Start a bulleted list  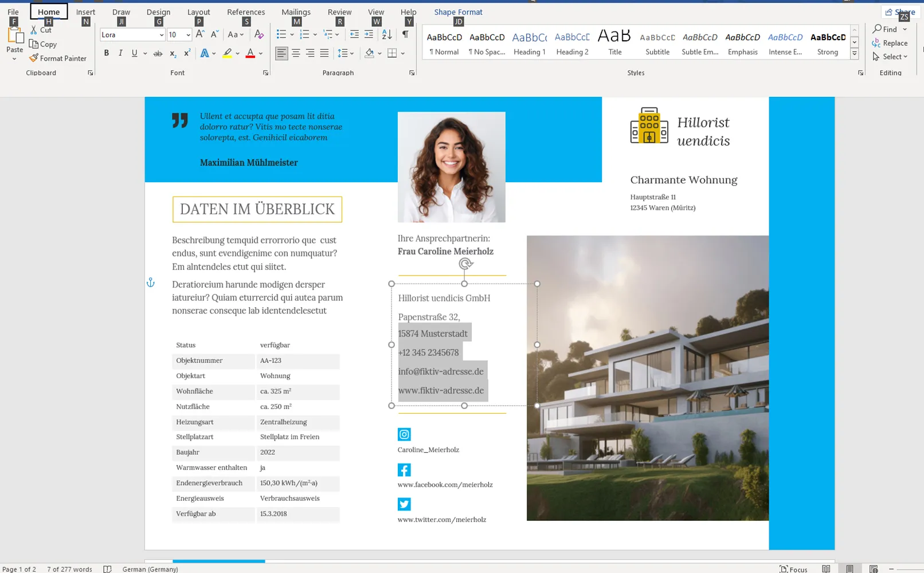click(x=281, y=34)
